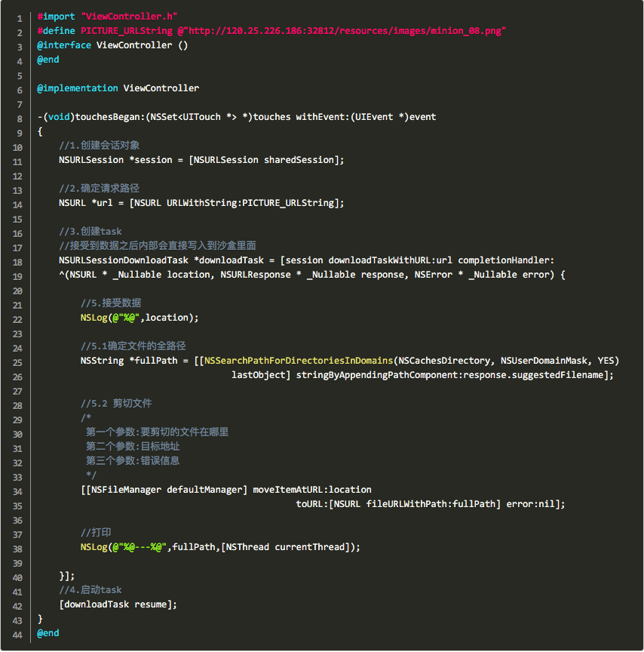Screen dimensions: 644x652
Task: Click moveItemAtURL:location
Action: point(312,490)
